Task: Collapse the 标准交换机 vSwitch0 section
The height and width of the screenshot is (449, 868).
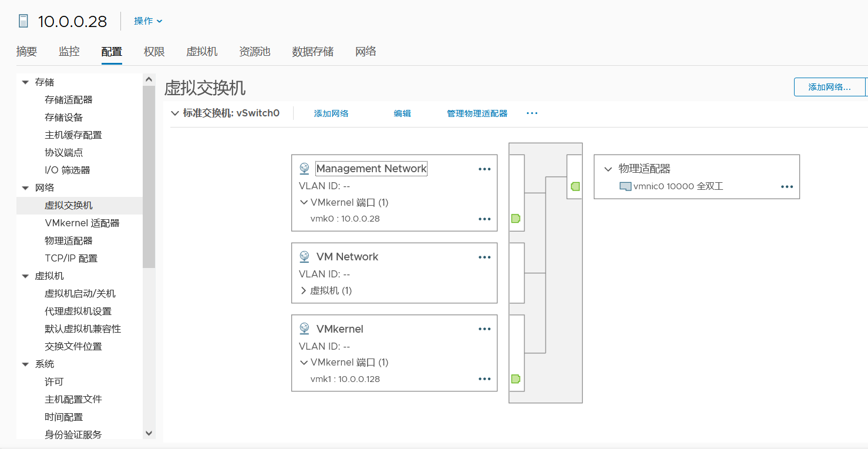Action: 174,113
